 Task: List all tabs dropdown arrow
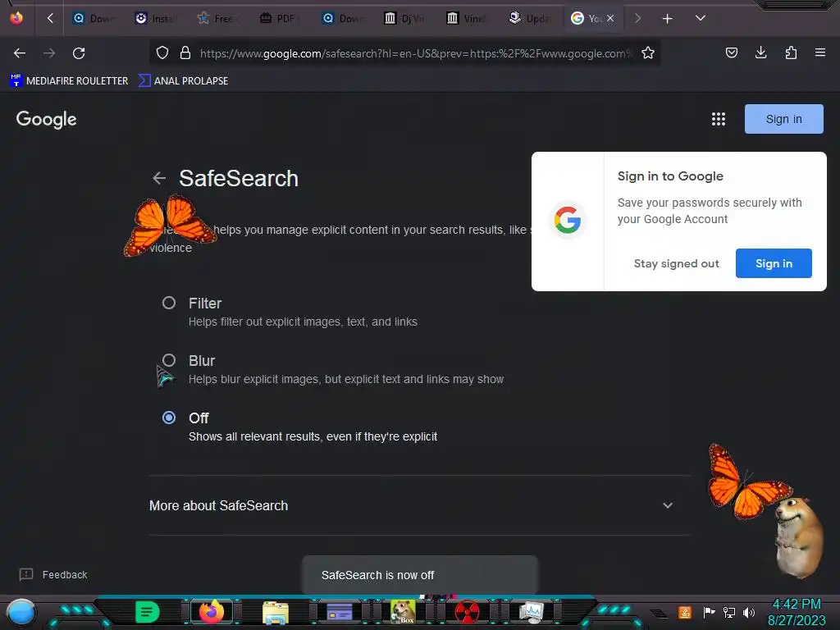coord(700,18)
